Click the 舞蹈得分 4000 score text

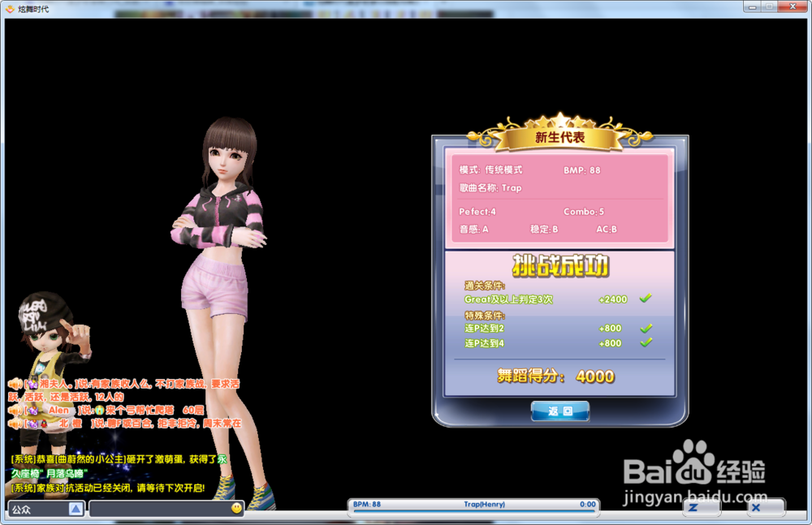(555, 376)
